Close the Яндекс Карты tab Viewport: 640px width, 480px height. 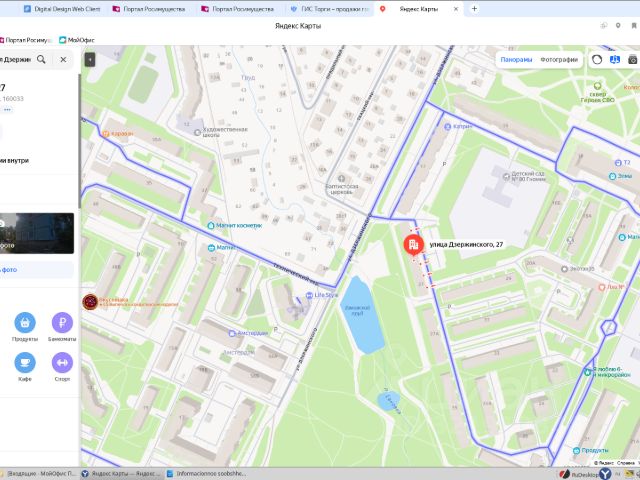[456, 9]
